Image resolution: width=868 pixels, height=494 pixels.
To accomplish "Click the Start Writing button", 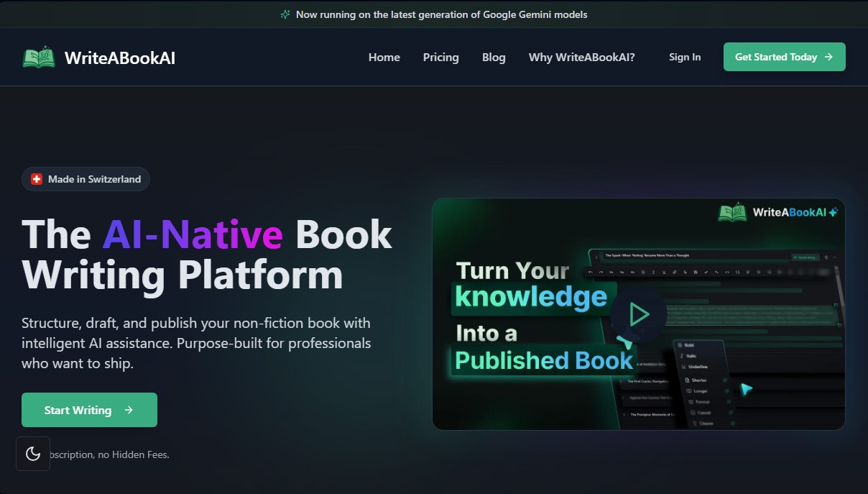I will tap(89, 410).
